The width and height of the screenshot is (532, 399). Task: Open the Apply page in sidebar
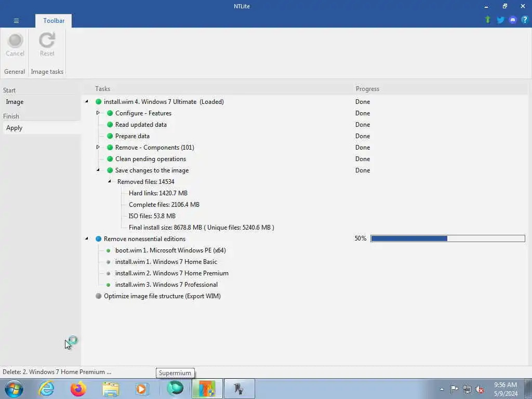(x=14, y=128)
